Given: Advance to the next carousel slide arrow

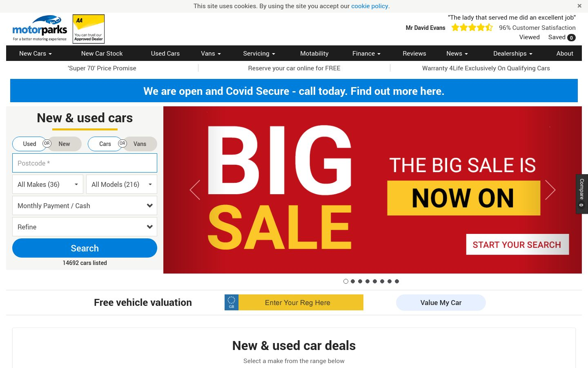Looking at the screenshot, I should (x=550, y=190).
